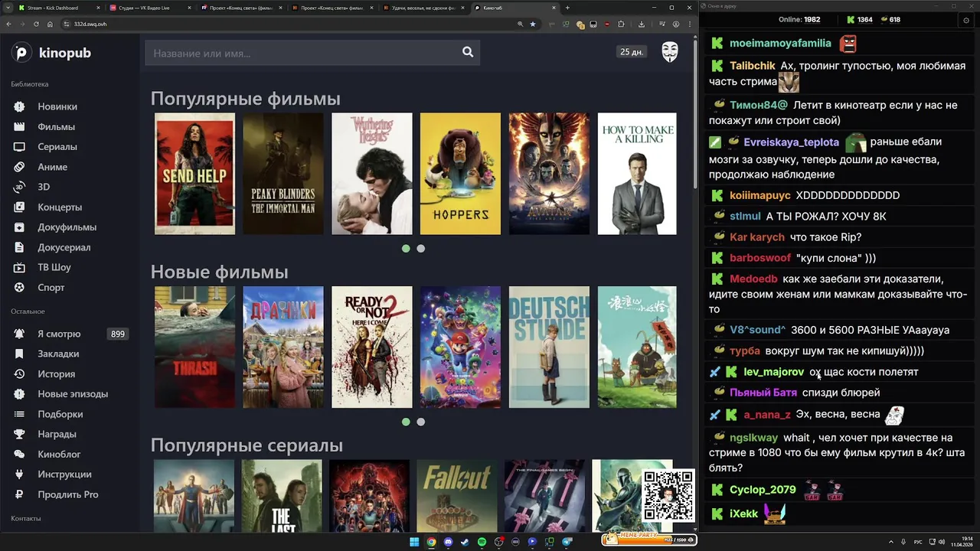Image resolution: width=980 pixels, height=551 pixels.
Task: Browse the Концерты section
Action: (60, 207)
